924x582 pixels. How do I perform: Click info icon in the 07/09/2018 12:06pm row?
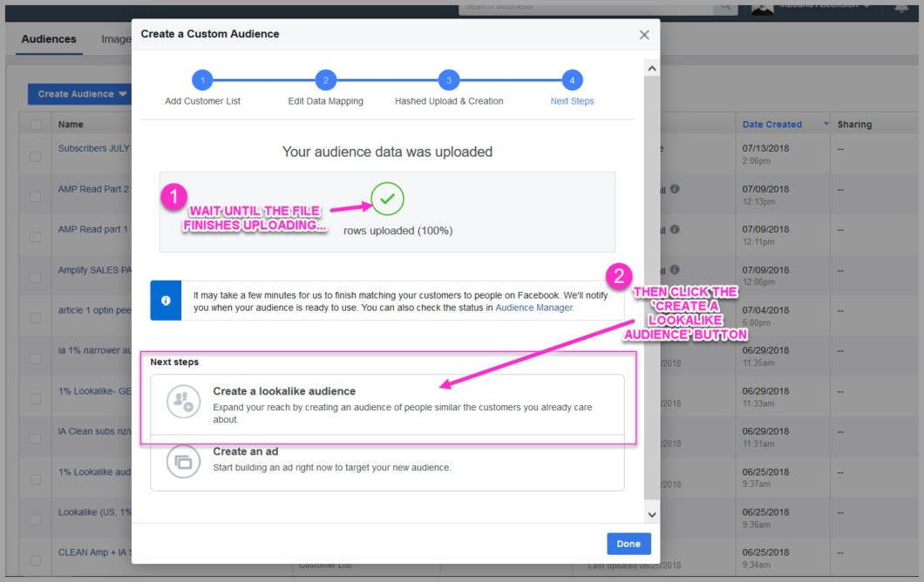coord(675,270)
